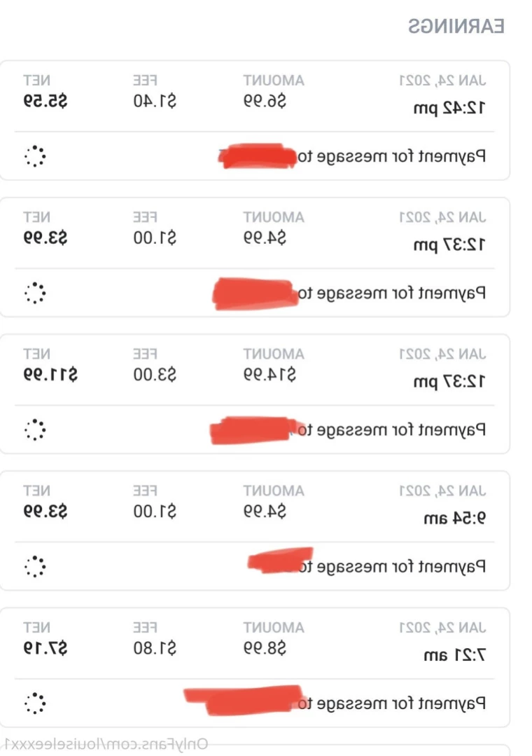
Task: Select the $3.00 fee value
Action: [x=155, y=375]
